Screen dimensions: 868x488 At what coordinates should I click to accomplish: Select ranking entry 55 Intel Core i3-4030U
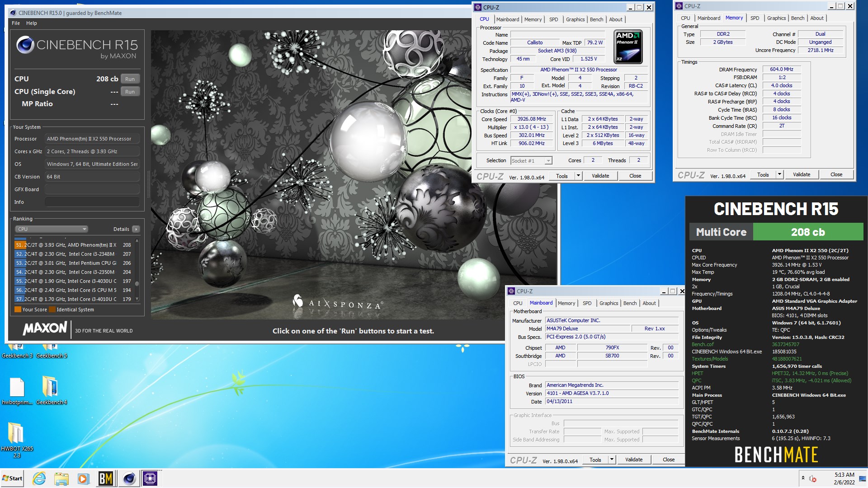(73, 281)
